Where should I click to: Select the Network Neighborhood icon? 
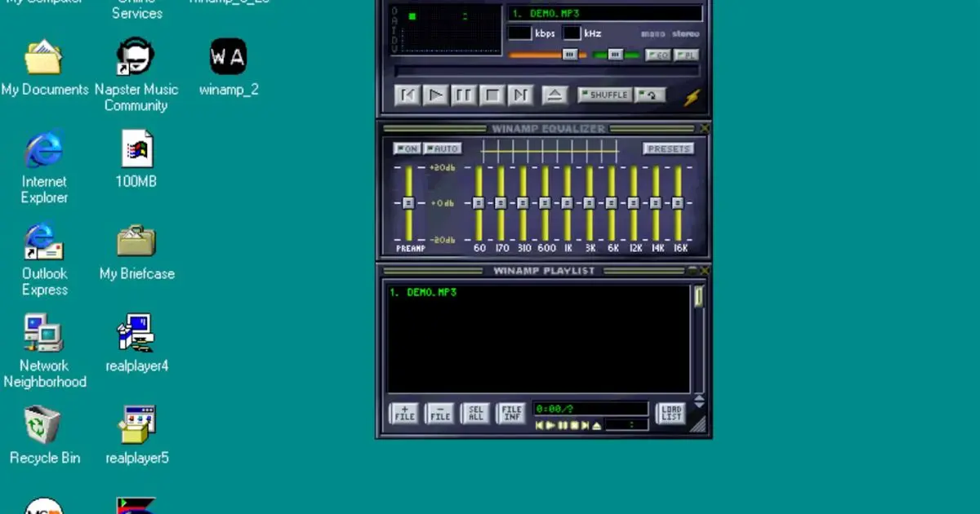click(x=44, y=352)
